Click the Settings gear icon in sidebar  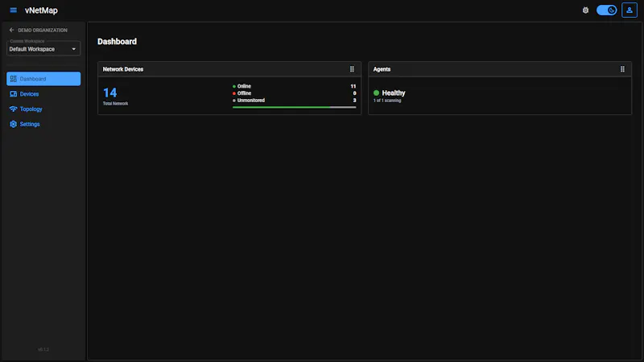(13, 124)
